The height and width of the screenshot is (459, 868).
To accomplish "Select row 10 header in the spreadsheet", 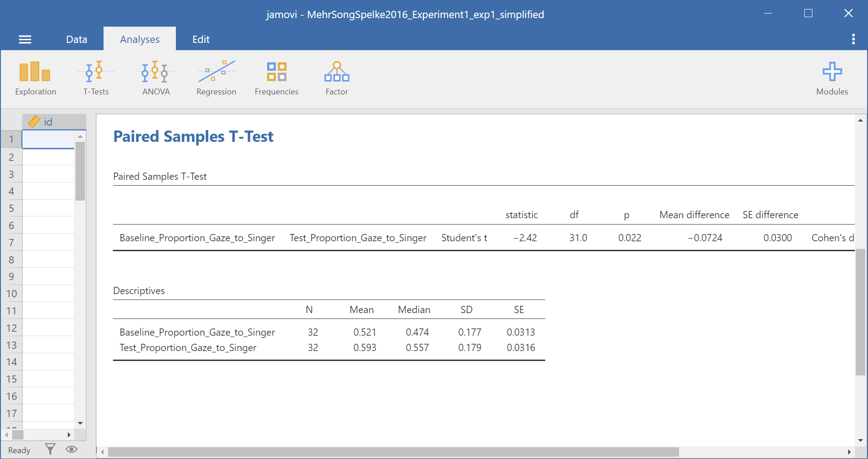I will [11, 294].
